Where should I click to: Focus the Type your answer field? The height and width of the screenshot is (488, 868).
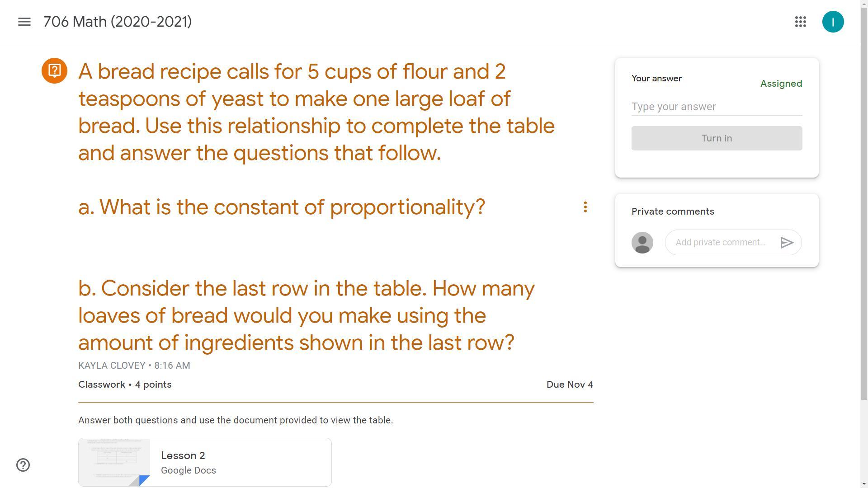pyautogui.click(x=717, y=107)
